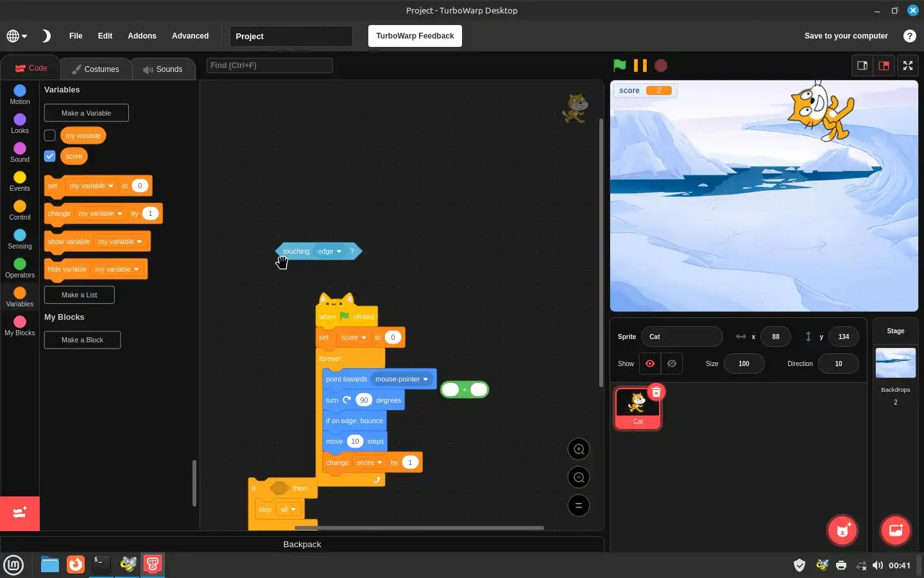Click Make a Block button

tap(82, 340)
